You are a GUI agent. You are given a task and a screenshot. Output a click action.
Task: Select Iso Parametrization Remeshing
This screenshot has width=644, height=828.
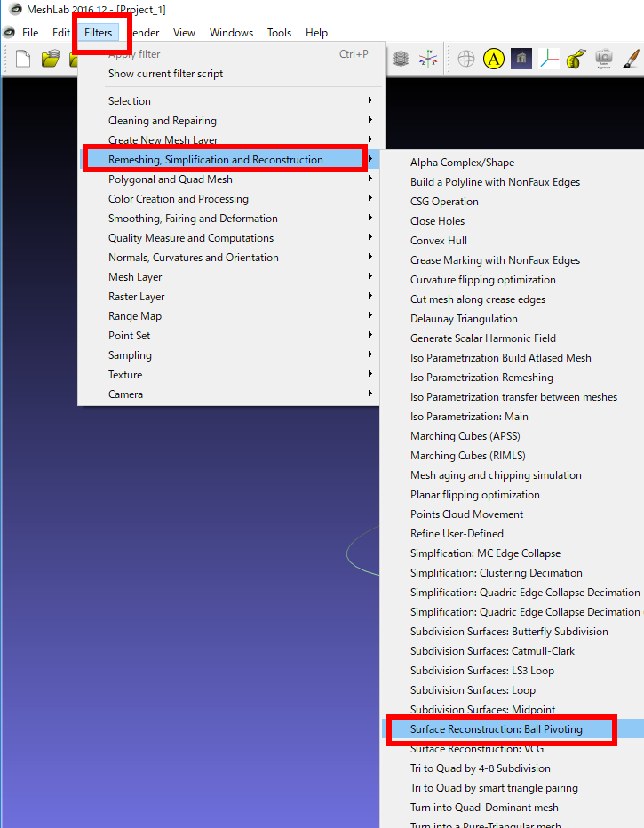coord(482,378)
